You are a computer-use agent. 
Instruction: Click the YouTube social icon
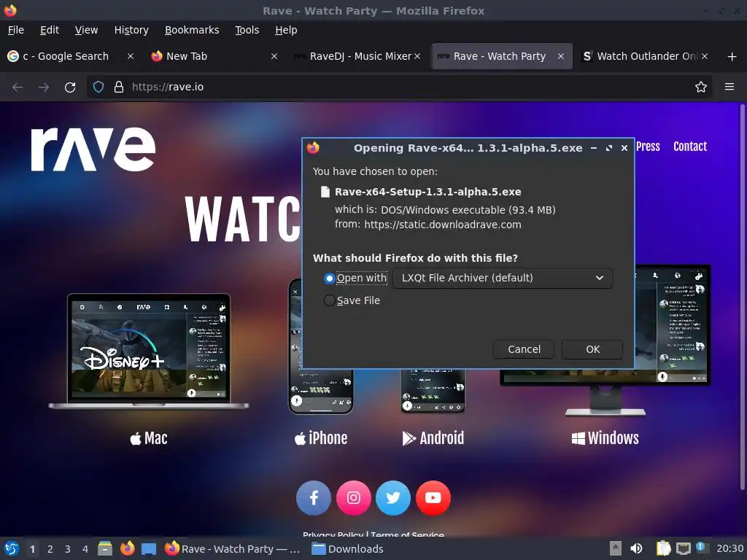pos(433,498)
